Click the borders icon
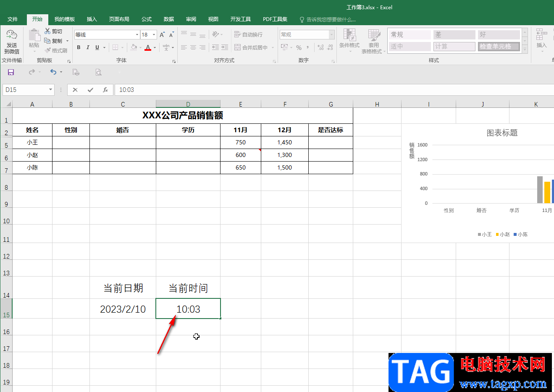 click(115, 47)
